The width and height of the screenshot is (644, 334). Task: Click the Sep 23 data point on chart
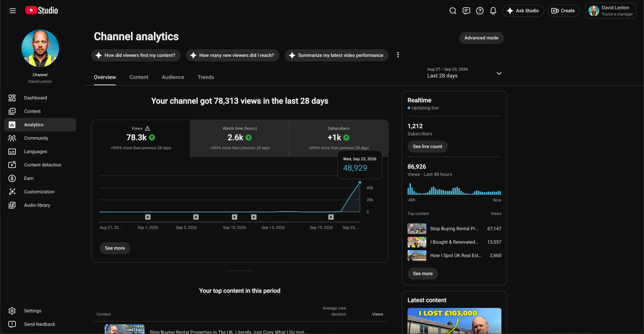pos(360,182)
